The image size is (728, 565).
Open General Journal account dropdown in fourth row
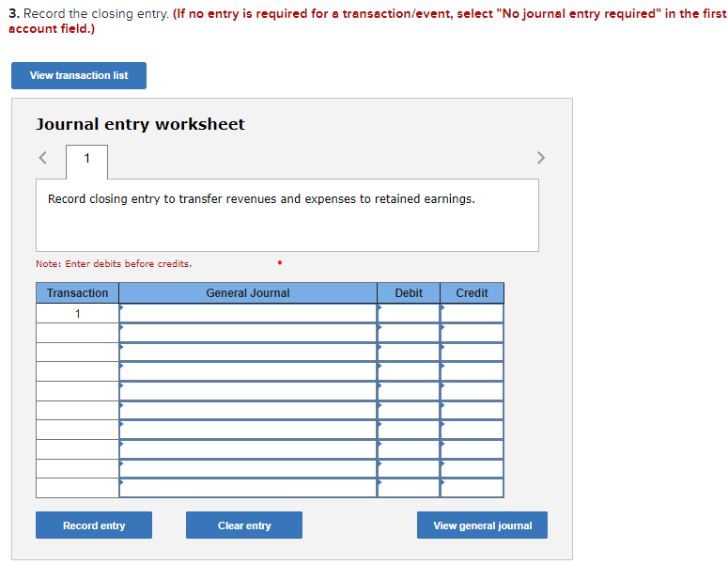[248, 371]
